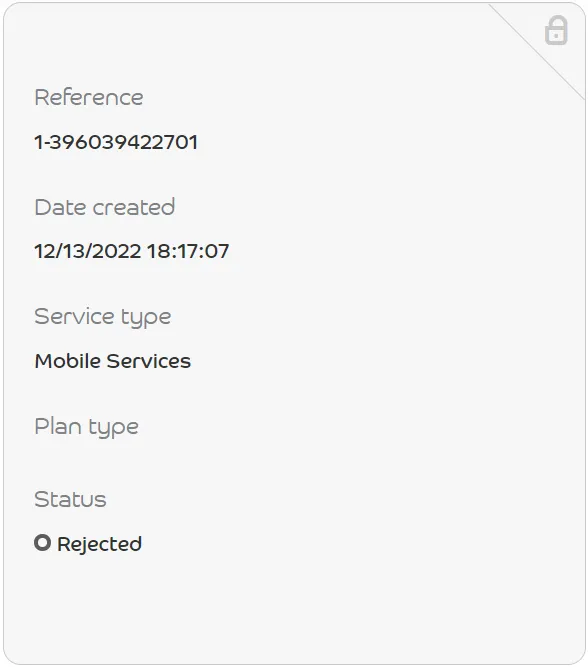Click the Status label
This screenshot has height=667, width=588.
[x=70, y=499]
